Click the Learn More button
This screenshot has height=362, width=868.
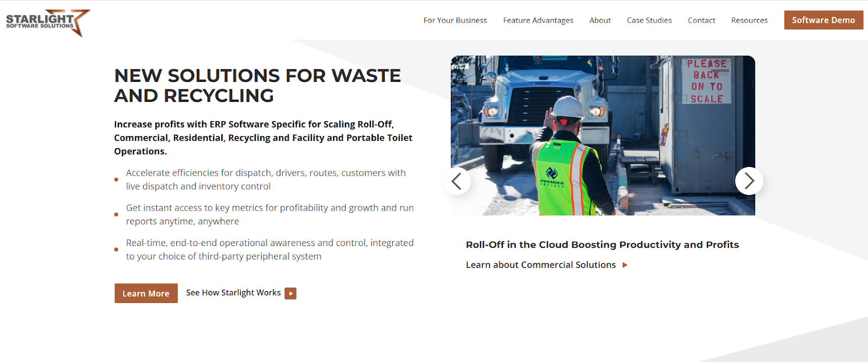146,293
